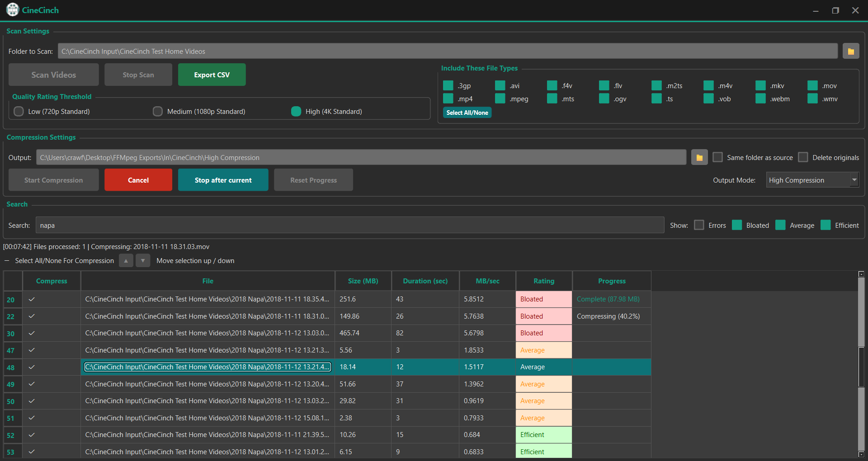This screenshot has width=868, height=461.
Task: Select the Low (720p Standard) quality threshold
Action: pos(19,111)
